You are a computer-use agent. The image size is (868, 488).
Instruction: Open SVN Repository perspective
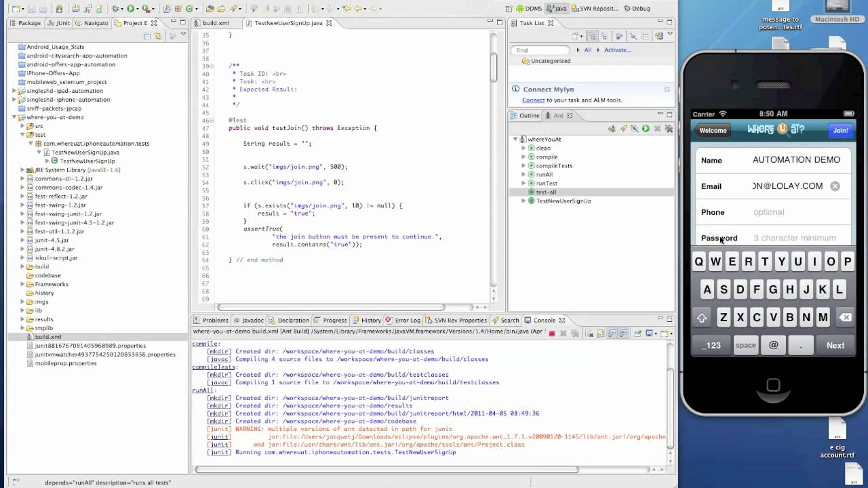(595, 9)
